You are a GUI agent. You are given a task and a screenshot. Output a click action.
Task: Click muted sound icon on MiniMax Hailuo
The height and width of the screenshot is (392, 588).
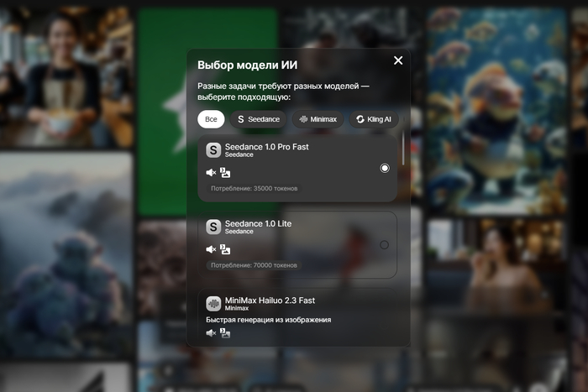point(212,333)
